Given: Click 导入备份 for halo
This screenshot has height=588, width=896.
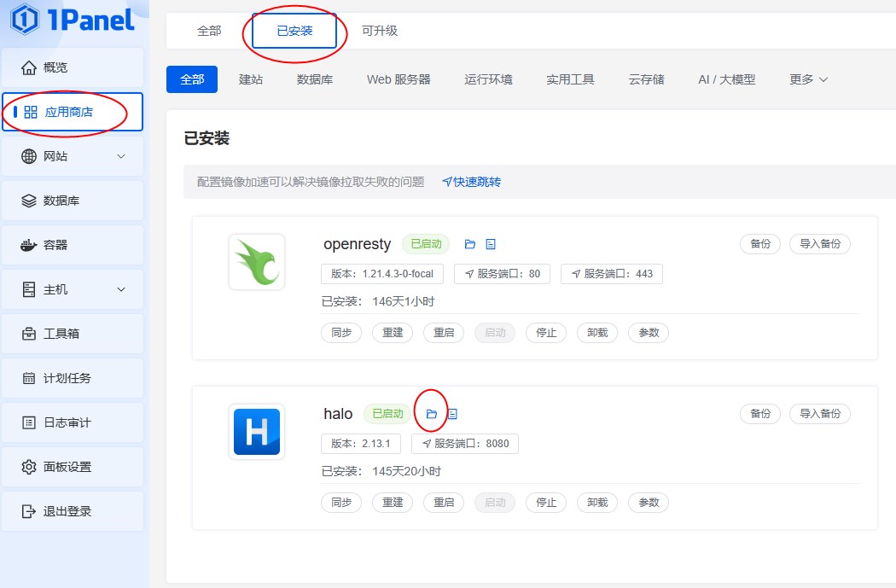Looking at the screenshot, I should (820, 414).
